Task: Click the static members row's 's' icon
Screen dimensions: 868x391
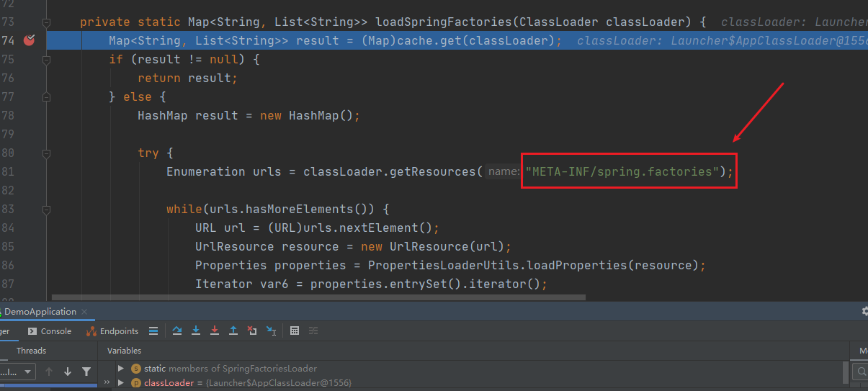Action: [x=136, y=369]
